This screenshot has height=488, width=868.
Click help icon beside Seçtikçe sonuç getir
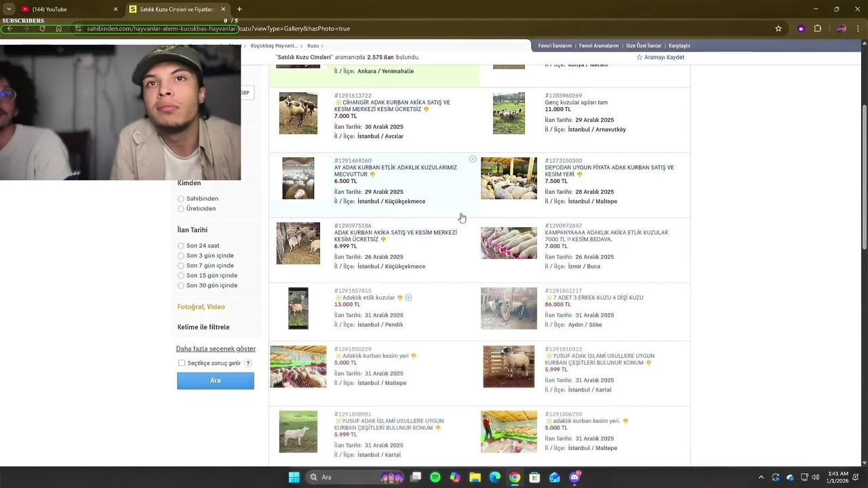248,363
